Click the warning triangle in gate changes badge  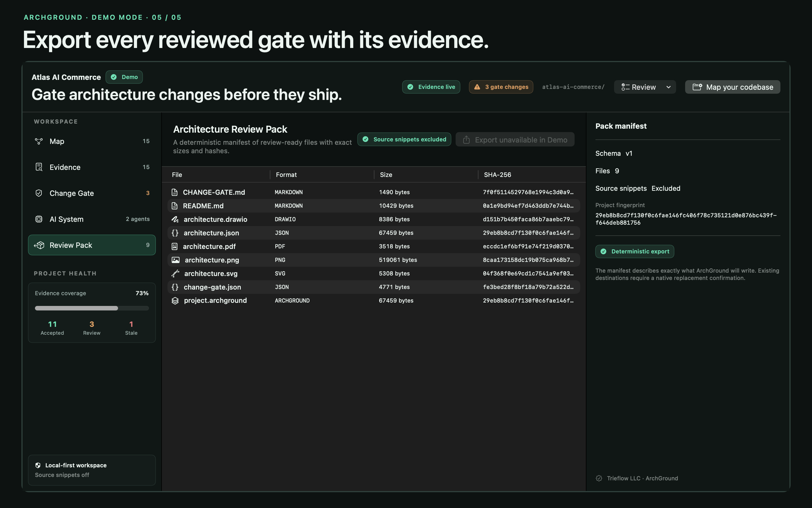click(x=477, y=87)
